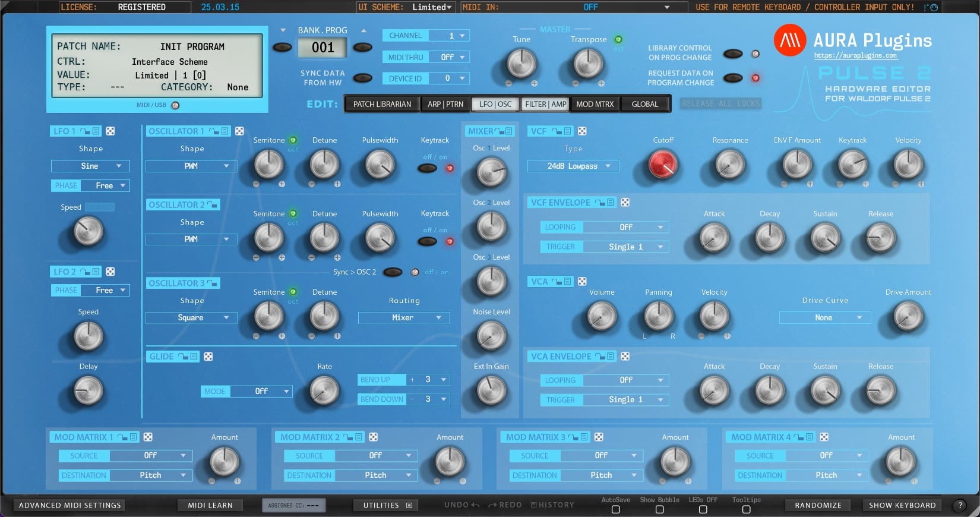Click the VCF Envelope dice icon
This screenshot has width=980, height=517.
[x=625, y=203]
